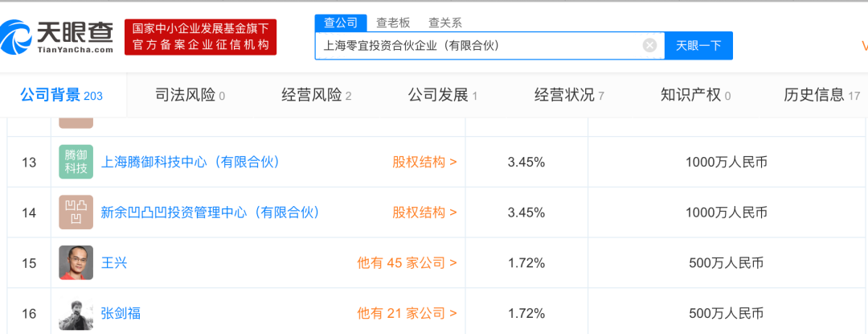
Task: Open 上海腾御科技中心（有限合伙） company link
Action: click(x=190, y=162)
